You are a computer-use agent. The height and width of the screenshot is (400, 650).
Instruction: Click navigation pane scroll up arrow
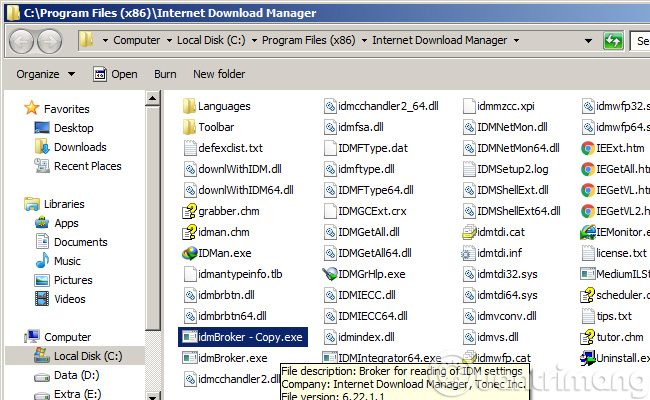[153, 98]
